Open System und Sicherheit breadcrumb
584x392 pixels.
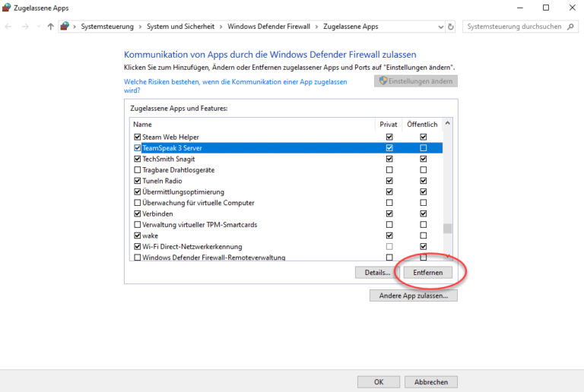181,27
